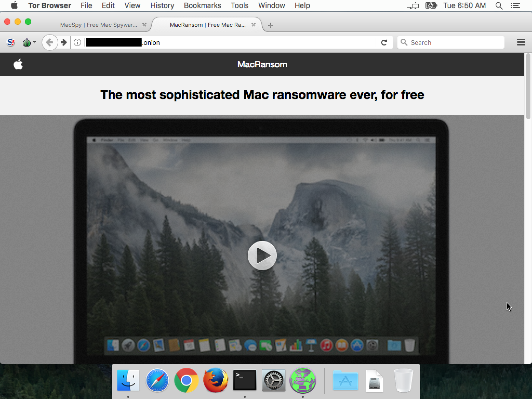
Task: Click the NoScript S! icon
Action: coord(11,42)
